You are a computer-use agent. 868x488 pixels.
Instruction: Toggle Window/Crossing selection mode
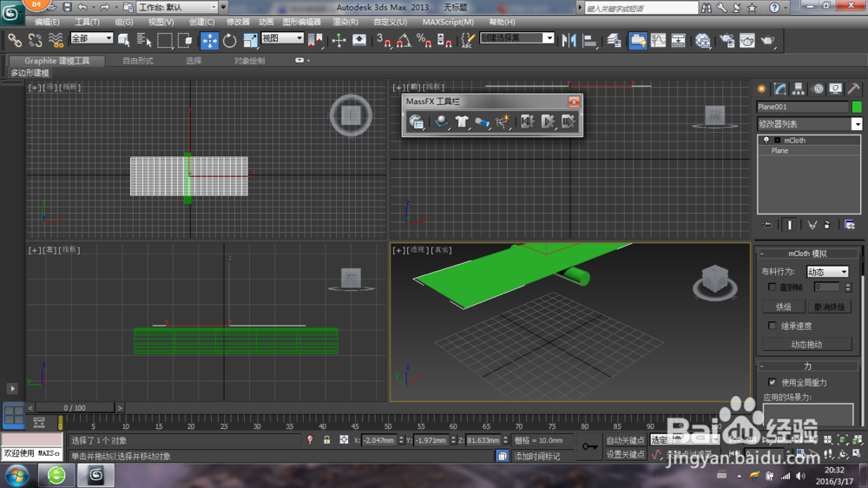[x=186, y=41]
